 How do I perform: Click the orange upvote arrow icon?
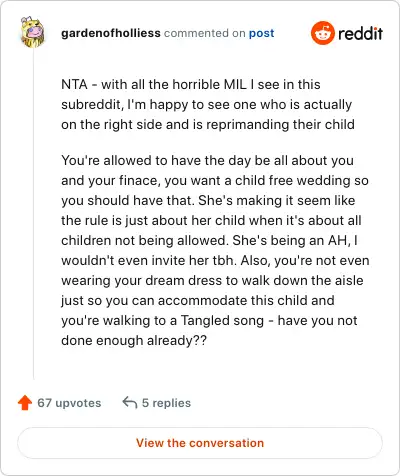pos(25,403)
